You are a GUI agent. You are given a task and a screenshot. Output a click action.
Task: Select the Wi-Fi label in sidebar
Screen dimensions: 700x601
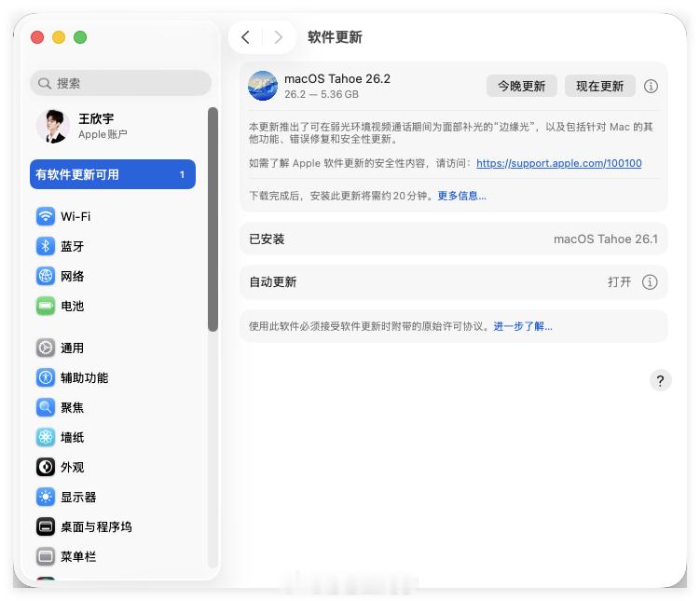coord(75,216)
